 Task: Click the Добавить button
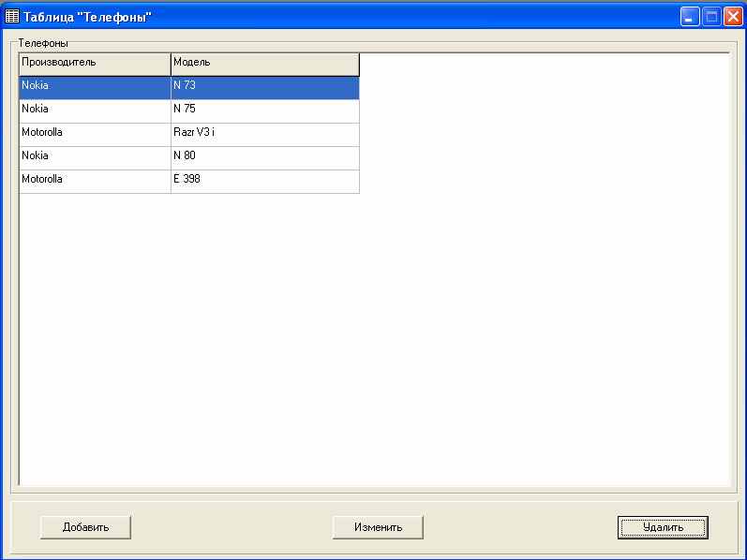pos(85,527)
